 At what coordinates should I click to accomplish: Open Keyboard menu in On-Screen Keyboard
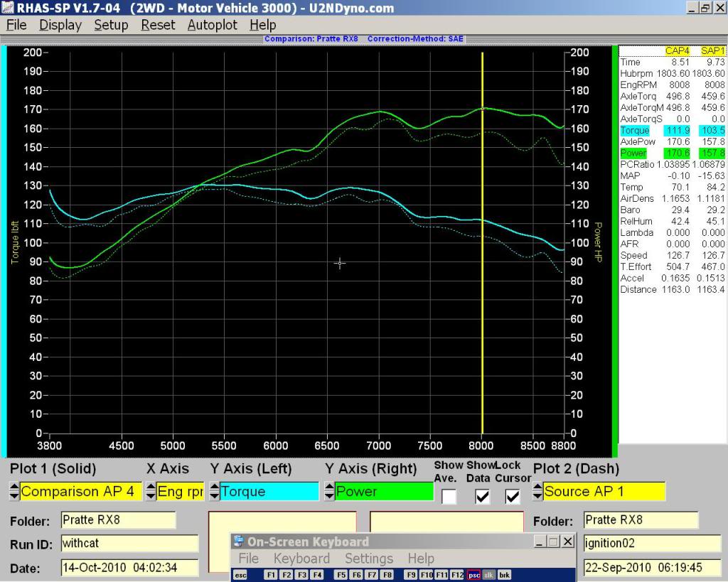301,558
